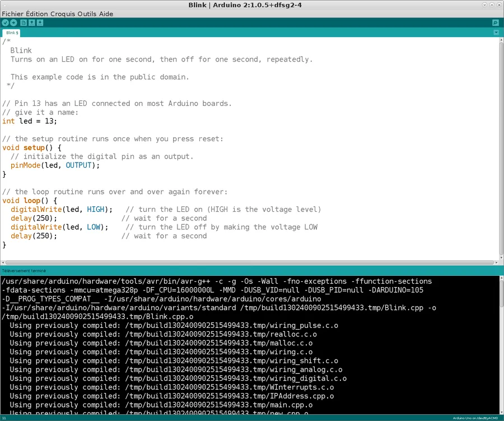Click 'digitalWrite(led, HIGH);' in the code
Viewport: 504px width, 421px height.
[x=62, y=210]
